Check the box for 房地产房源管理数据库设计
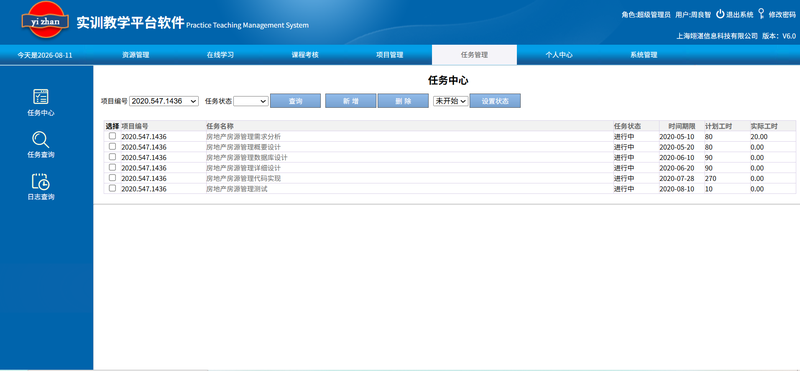800x371 pixels. (112, 157)
